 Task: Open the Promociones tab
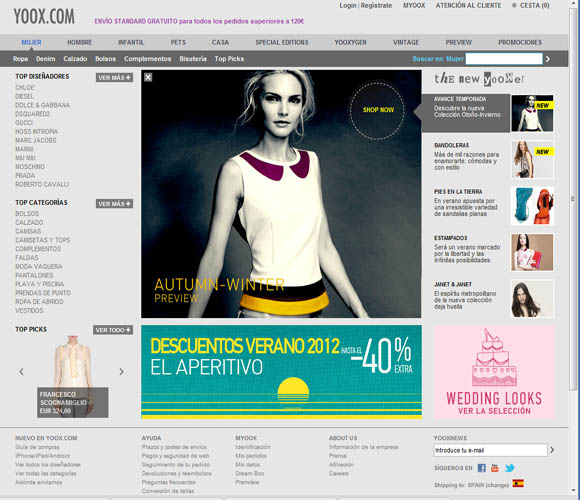tap(520, 42)
